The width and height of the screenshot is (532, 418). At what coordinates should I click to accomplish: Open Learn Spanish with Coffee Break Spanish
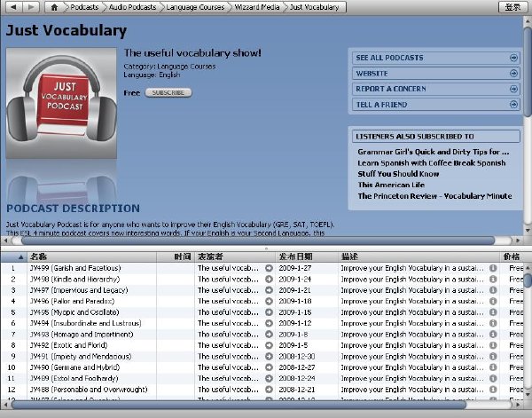[x=432, y=163]
